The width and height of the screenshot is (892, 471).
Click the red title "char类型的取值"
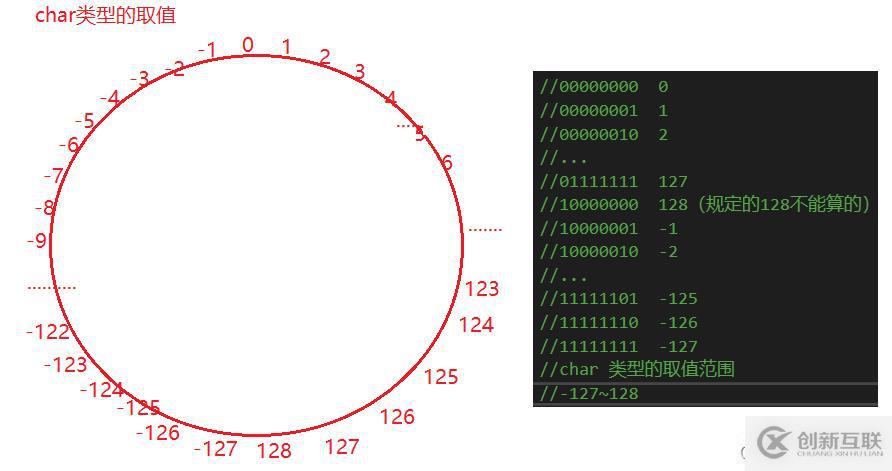coord(105,15)
